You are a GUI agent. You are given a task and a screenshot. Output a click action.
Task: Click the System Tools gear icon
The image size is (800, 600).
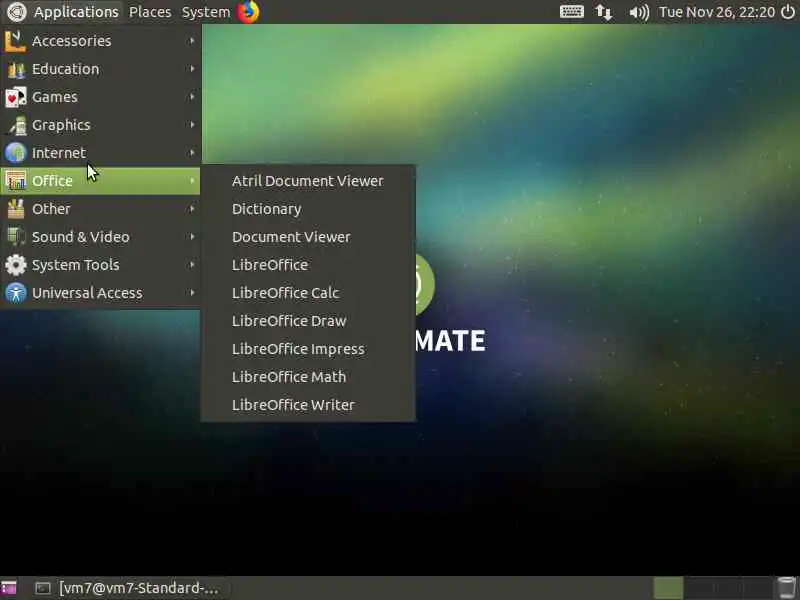point(15,265)
